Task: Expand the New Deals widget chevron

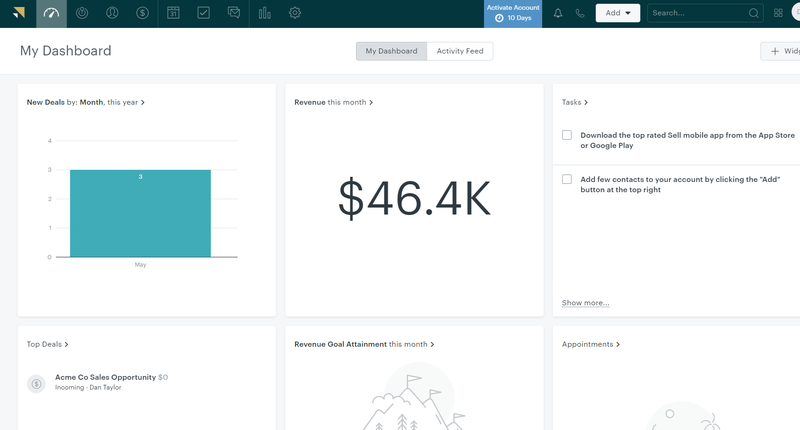Action: click(143, 103)
